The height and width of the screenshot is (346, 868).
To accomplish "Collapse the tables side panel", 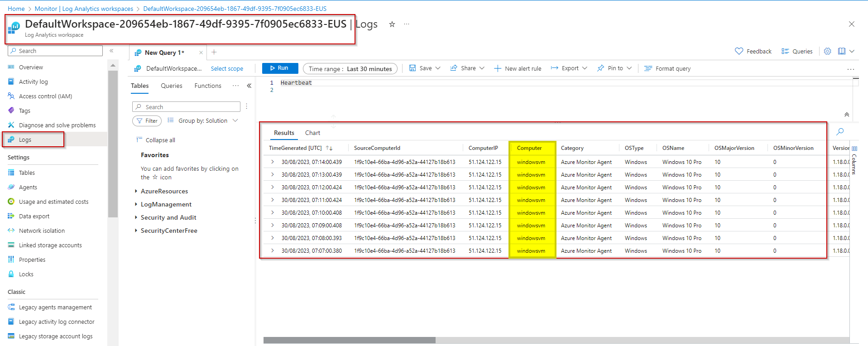I will tap(249, 86).
